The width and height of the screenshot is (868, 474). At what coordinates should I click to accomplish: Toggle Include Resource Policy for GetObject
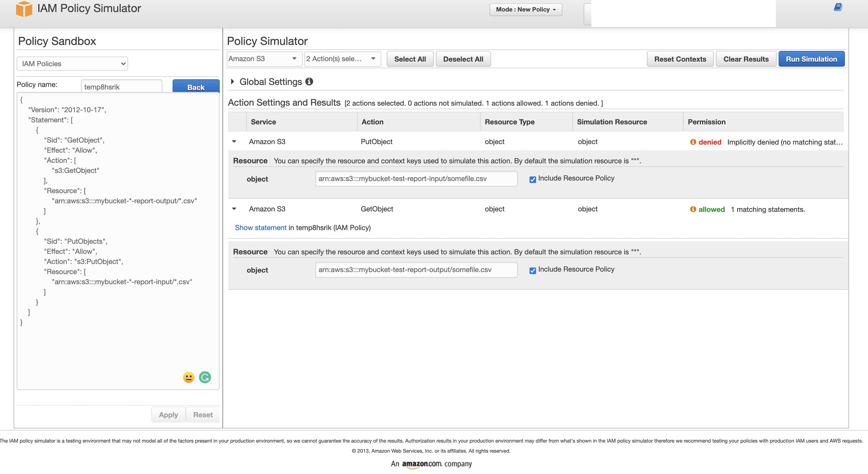[533, 271]
